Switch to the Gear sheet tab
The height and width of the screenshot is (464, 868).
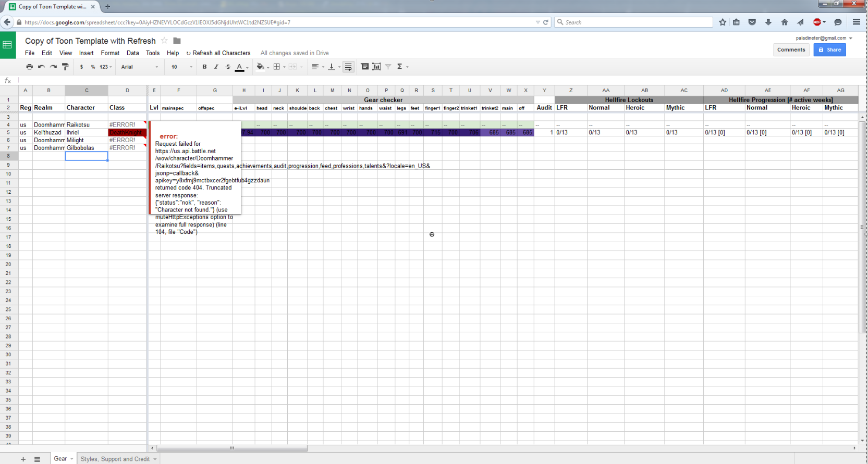click(x=60, y=458)
